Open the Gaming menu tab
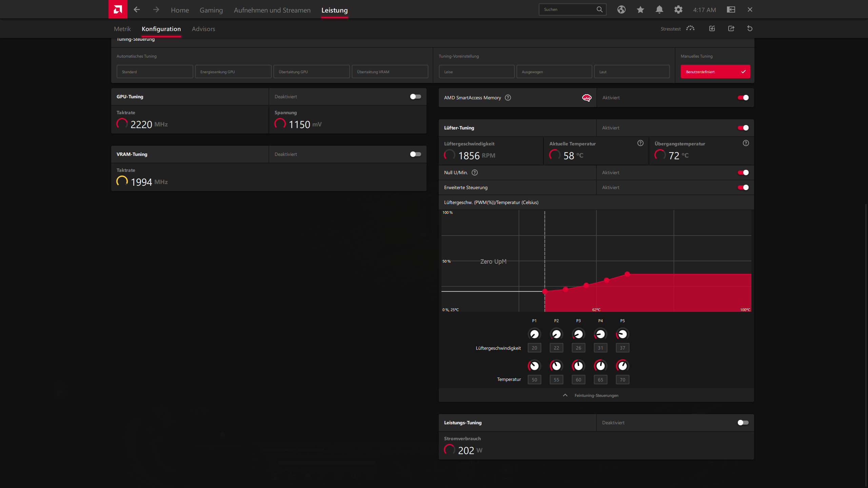The height and width of the screenshot is (488, 868). coord(211,10)
